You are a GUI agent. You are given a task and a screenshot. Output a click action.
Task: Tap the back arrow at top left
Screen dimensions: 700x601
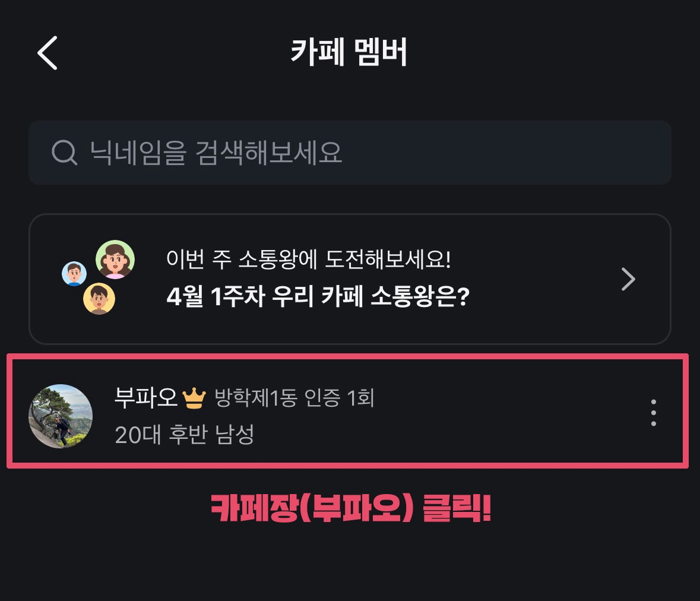47,52
